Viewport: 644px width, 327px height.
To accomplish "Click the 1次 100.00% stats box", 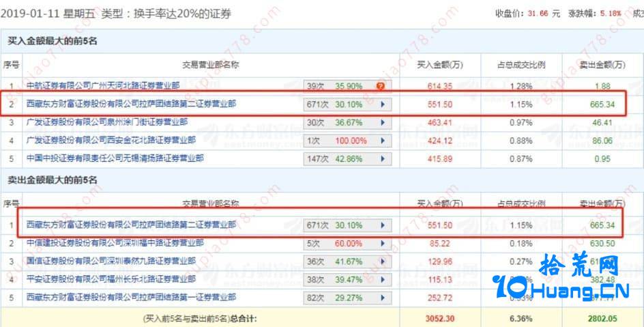I will [x=347, y=141].
